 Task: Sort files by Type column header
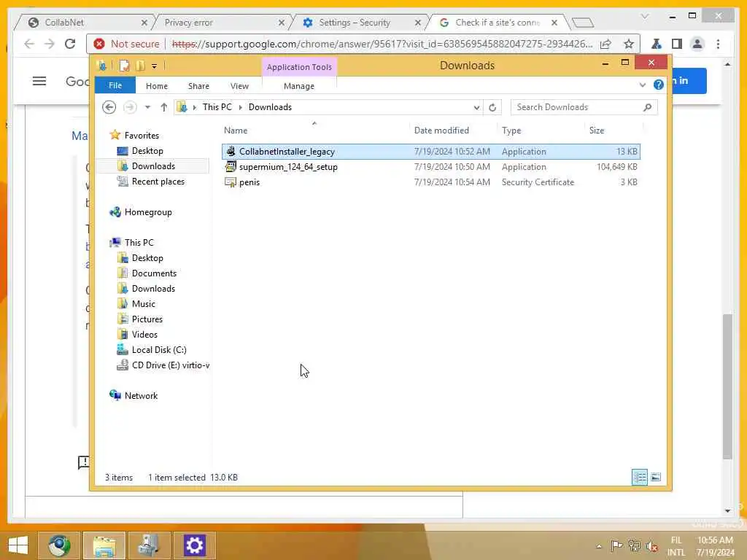[511, 130]
